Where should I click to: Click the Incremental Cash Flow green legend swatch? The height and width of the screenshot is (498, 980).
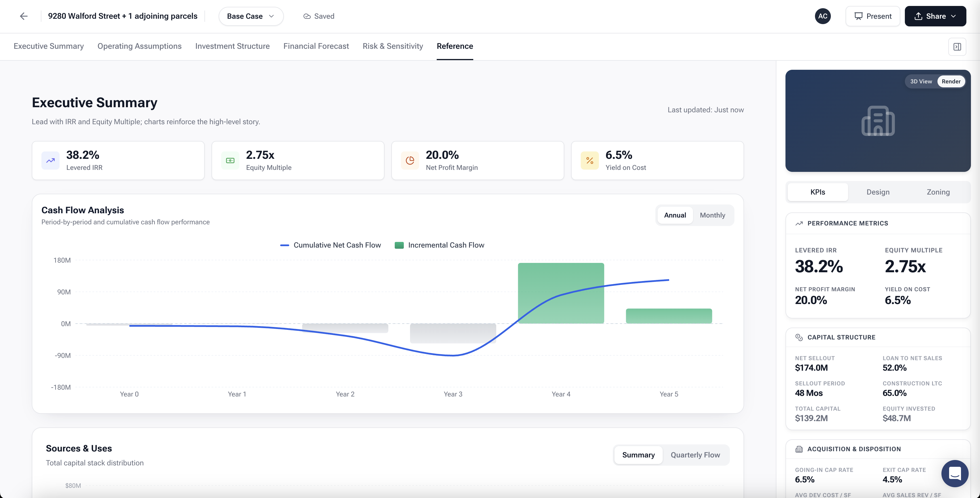pyautogui.click(x=399, y=245)
